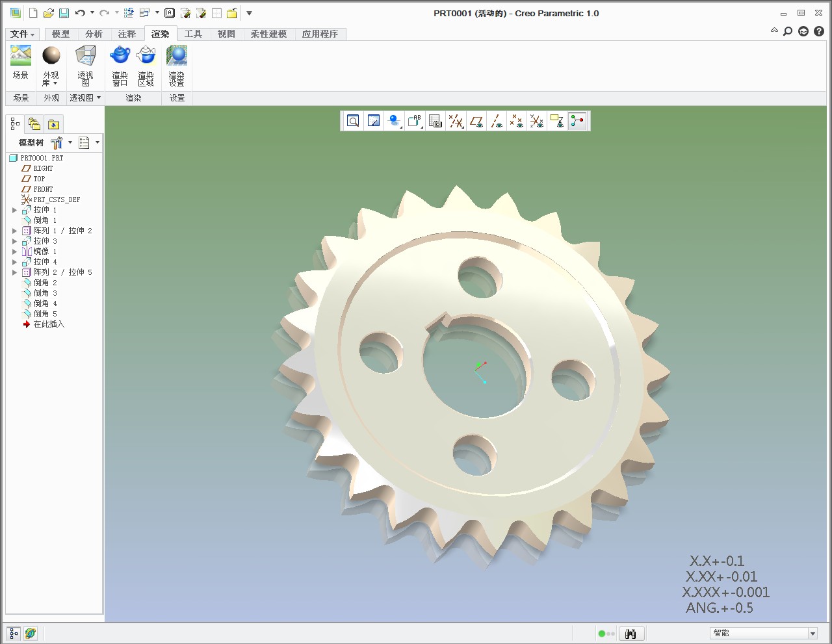
Task: Switch to the 模型 ribbon tab
Action: (x=60, y=34)
